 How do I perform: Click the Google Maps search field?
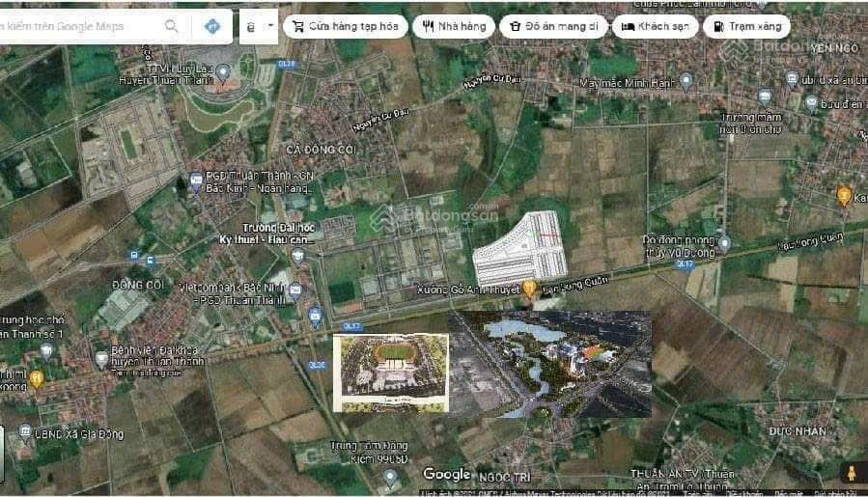(x=77, y=26)
